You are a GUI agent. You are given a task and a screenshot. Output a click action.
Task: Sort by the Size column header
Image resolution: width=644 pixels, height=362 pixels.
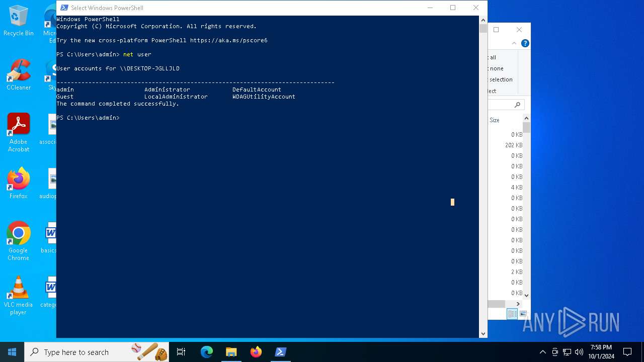point(495,120)
